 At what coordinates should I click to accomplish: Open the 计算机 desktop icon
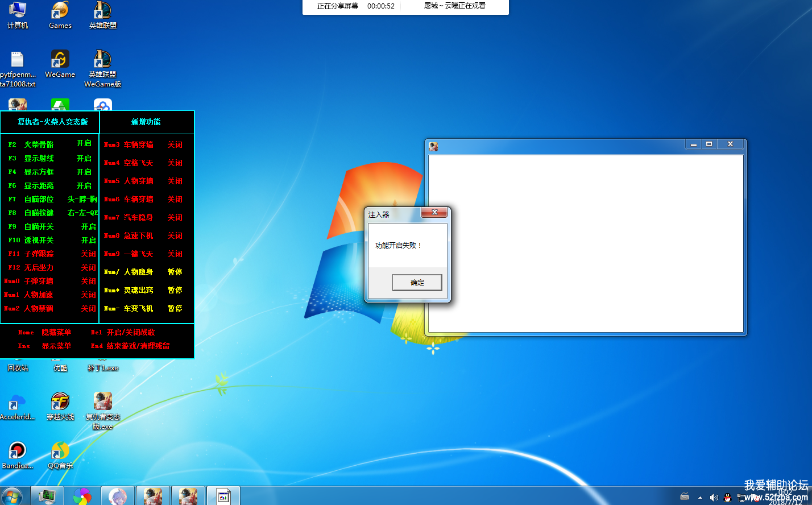click(x=18, y=15)
